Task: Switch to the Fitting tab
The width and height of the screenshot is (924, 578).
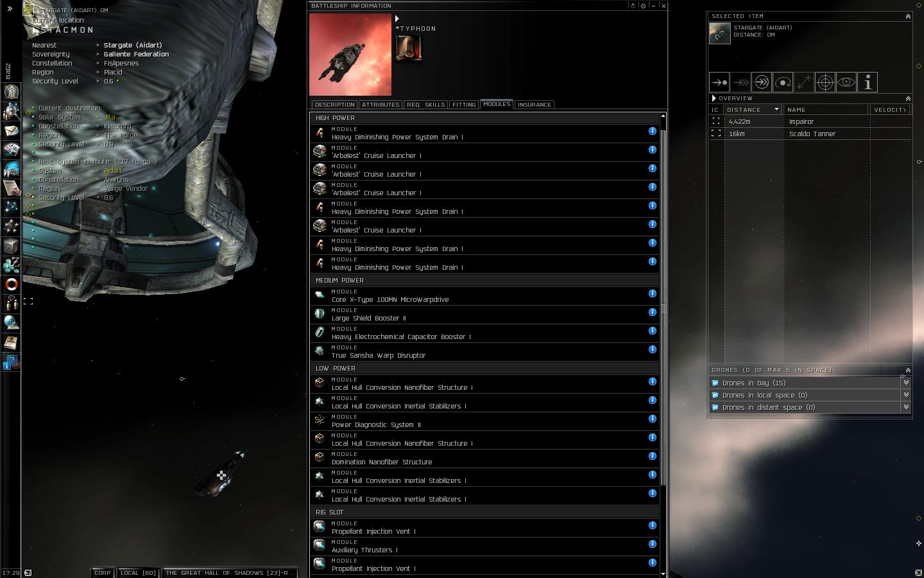Action: click(463, 105)
